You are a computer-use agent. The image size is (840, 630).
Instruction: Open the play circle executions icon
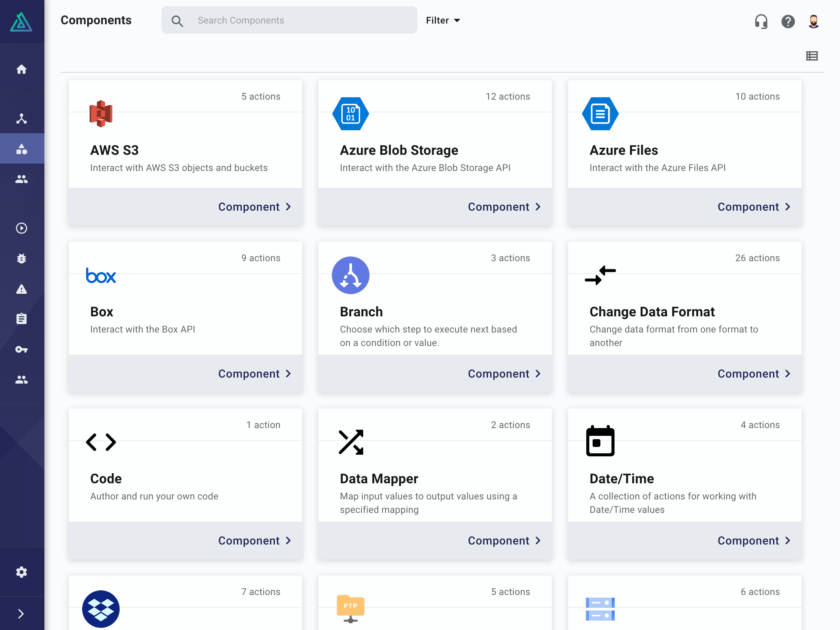point(22,228)
